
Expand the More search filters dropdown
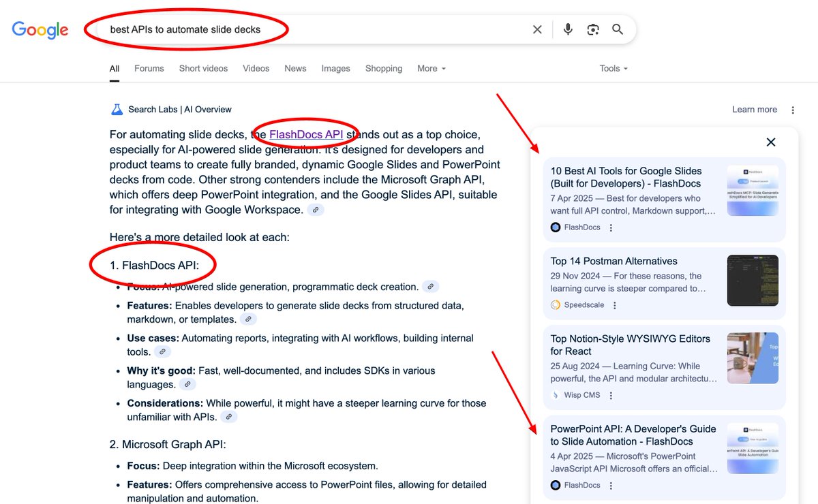click(x=431, y=69)
